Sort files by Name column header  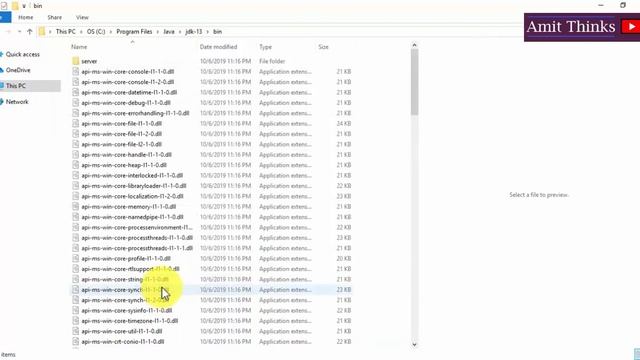point(79,47)
